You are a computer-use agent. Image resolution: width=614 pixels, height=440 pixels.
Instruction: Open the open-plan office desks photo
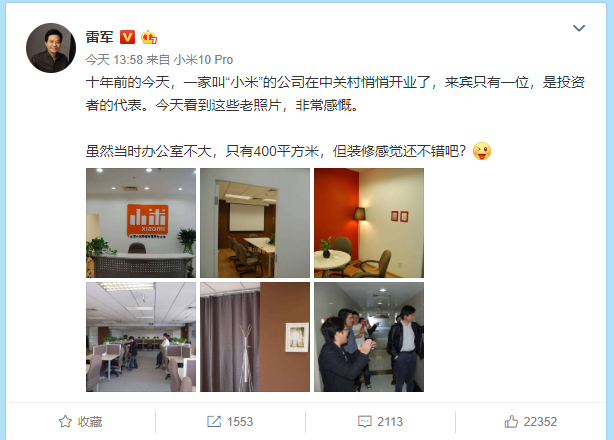[141, 337]
